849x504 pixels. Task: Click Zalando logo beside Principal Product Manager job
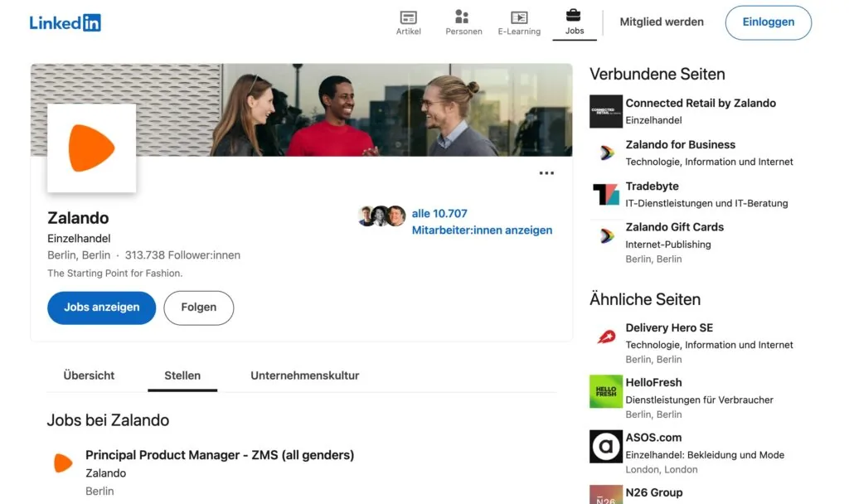[63, 463]
